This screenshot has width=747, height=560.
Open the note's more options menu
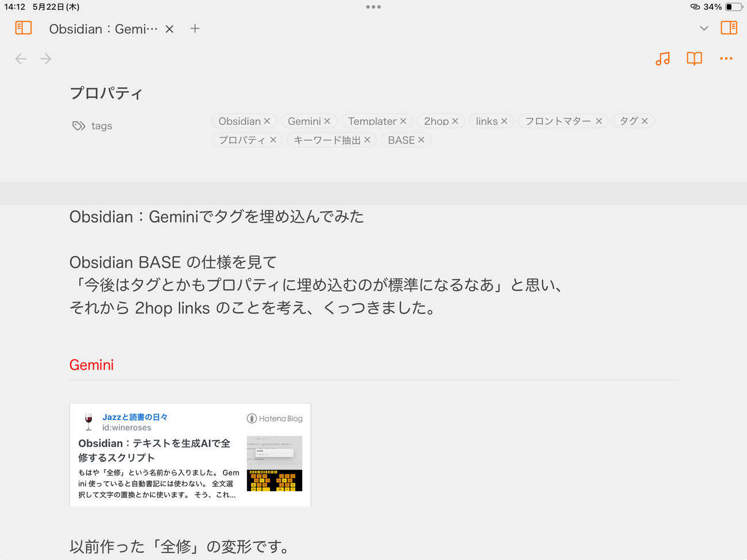(726, 59)
